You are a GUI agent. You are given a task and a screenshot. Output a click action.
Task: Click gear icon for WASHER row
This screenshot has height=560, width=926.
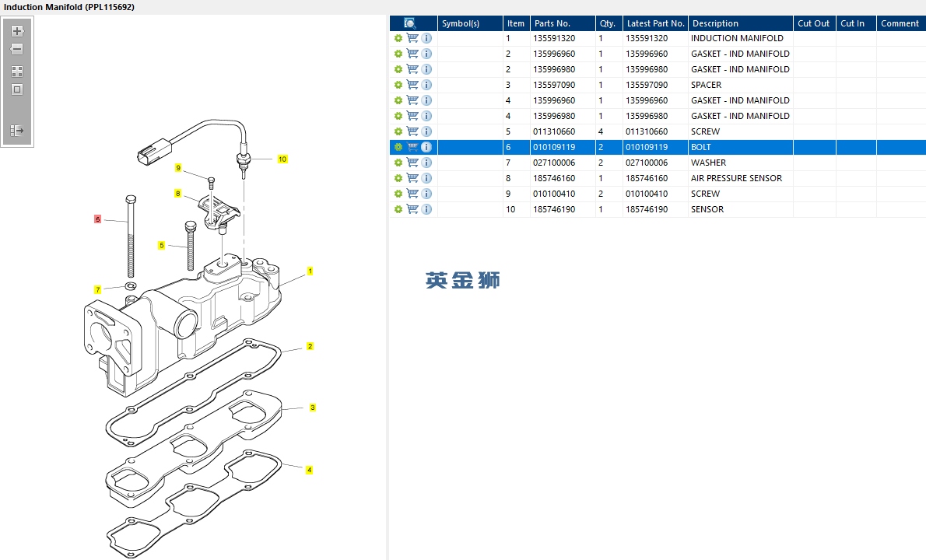coord(398,163)
